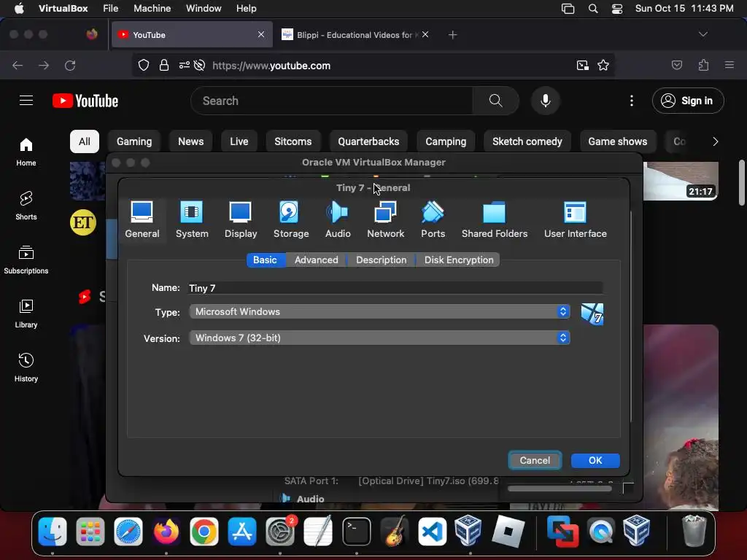The width and height of the screenshot is (747, 560).
Task: Select the Gaming category chip
Action: [x=134, y=141]
